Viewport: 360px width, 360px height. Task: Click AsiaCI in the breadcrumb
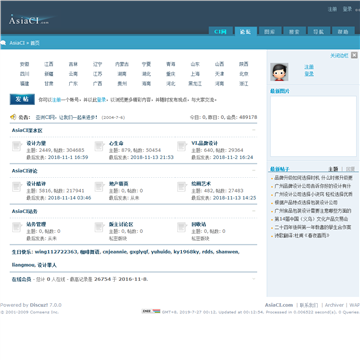point(17,43)
